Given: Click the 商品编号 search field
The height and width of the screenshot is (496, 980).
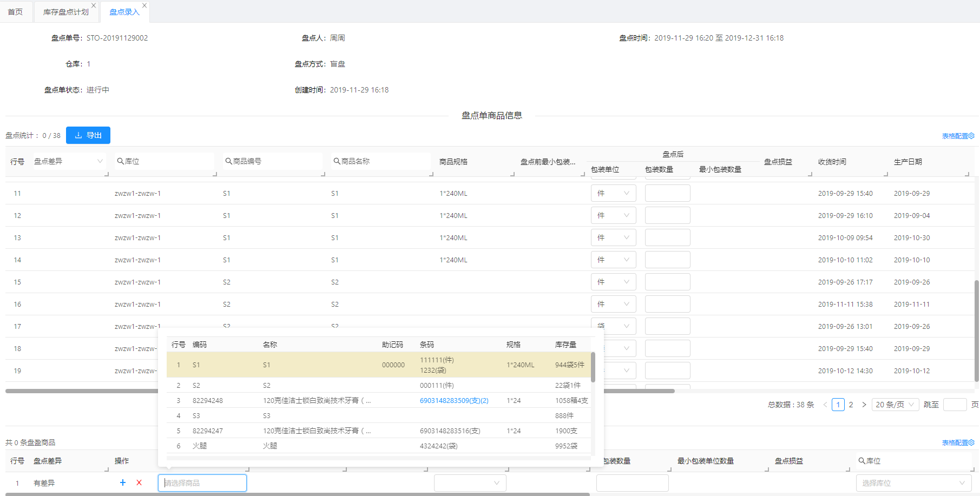Looking at the screenshot, I should click(x=273, y=161).
